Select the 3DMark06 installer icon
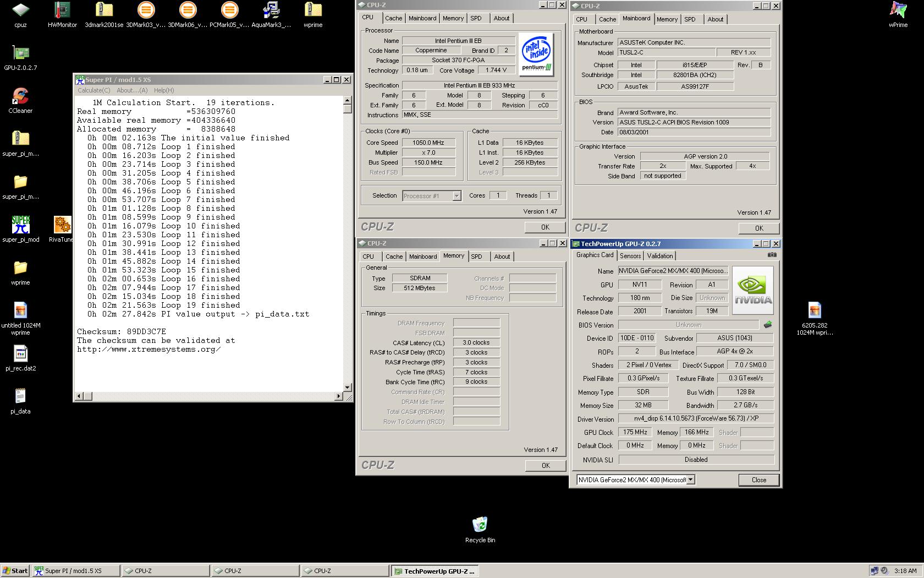This screenshot has width=924, height=578. point(188,14)
